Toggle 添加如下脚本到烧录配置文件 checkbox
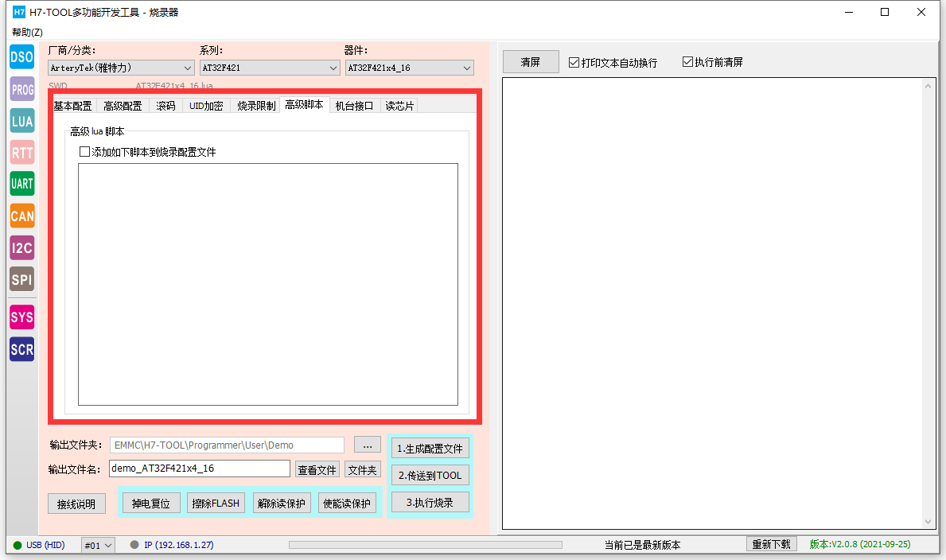 click(x=84, y=151)
